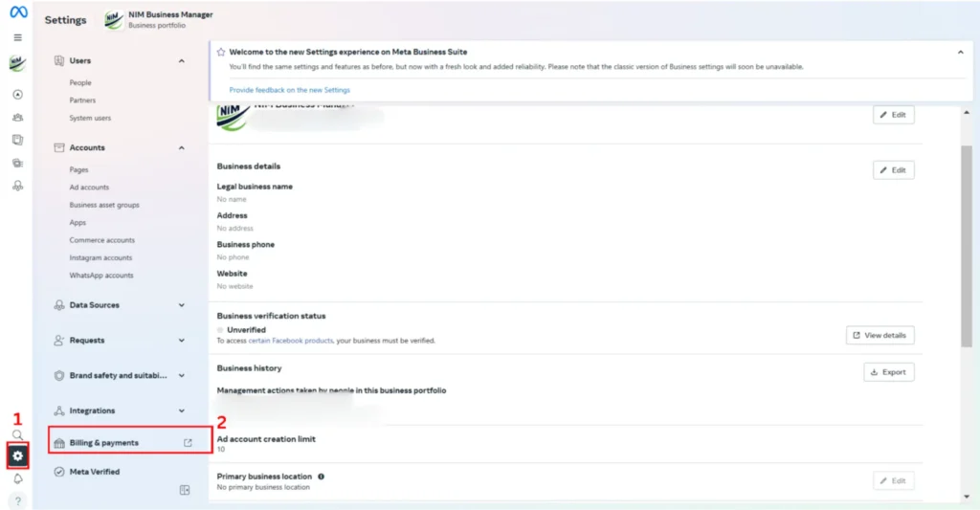Click the Data Sources icon
Viewport: 980px width, 510px height.
pyautogui.click(x=59, y=305)
